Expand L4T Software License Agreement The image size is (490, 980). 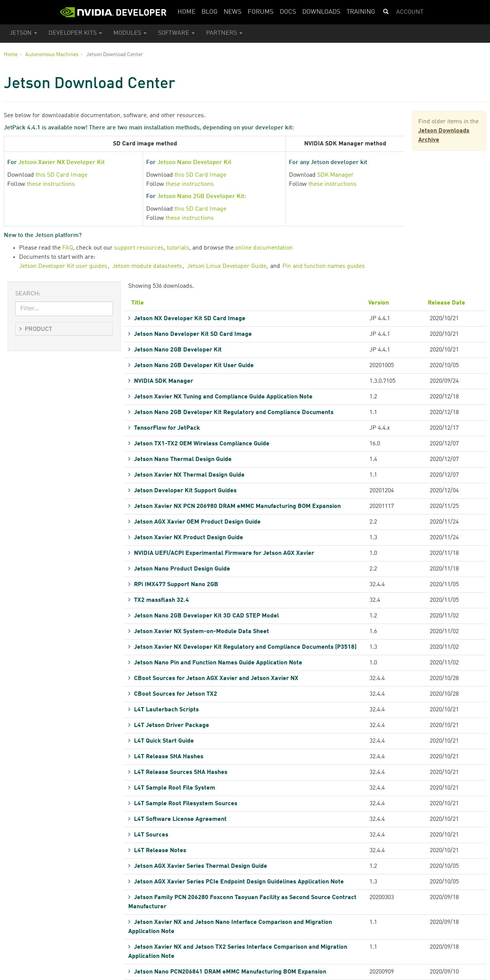click(x=180, y=819)
